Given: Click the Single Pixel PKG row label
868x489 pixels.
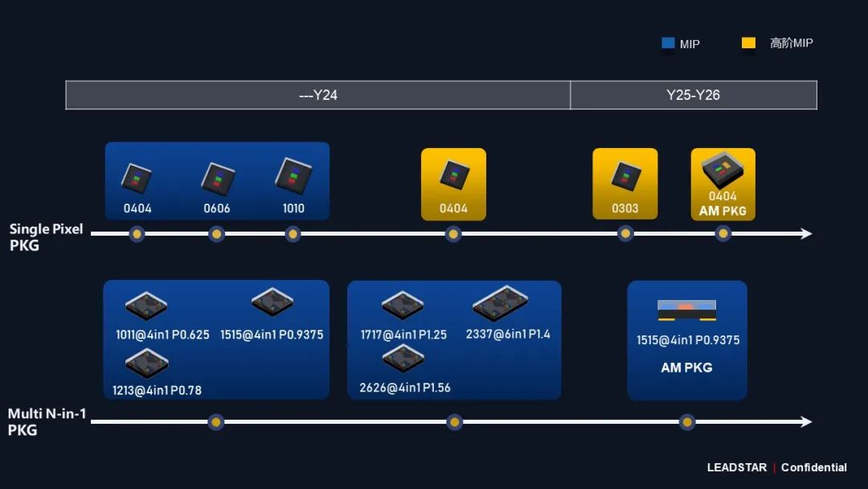Looking at the screenshot, I should (x=46, y=237).
